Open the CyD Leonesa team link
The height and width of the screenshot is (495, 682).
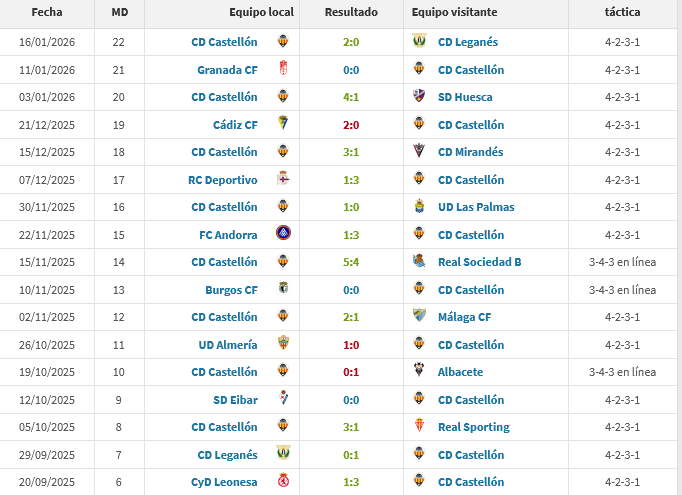click(x=225, y=482)
